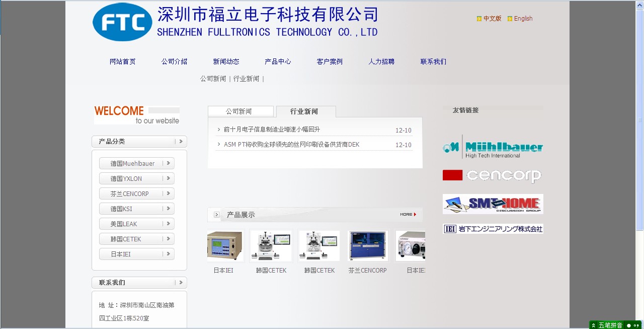Expand the 德国Muehlbauer category
Screen dimensions: 644x329
click(x=169, y=163)
